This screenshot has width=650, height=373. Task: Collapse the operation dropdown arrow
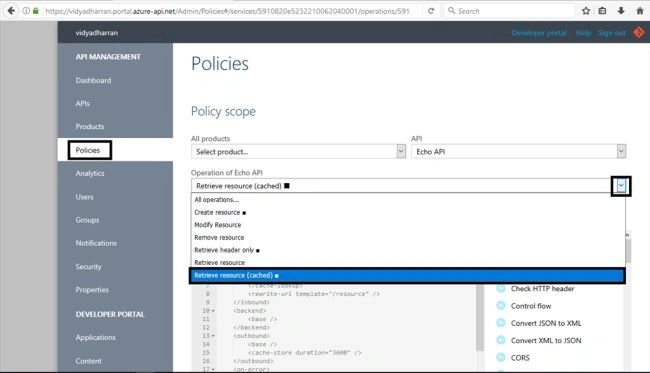point(621,186)
